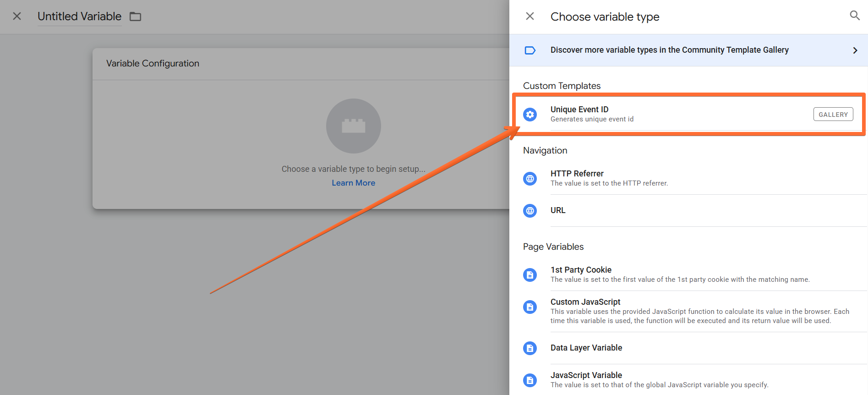The image size is (868, 395).
Task: Open the folder icon beside Untitled Variable
Action: click(x=135, y=16)
